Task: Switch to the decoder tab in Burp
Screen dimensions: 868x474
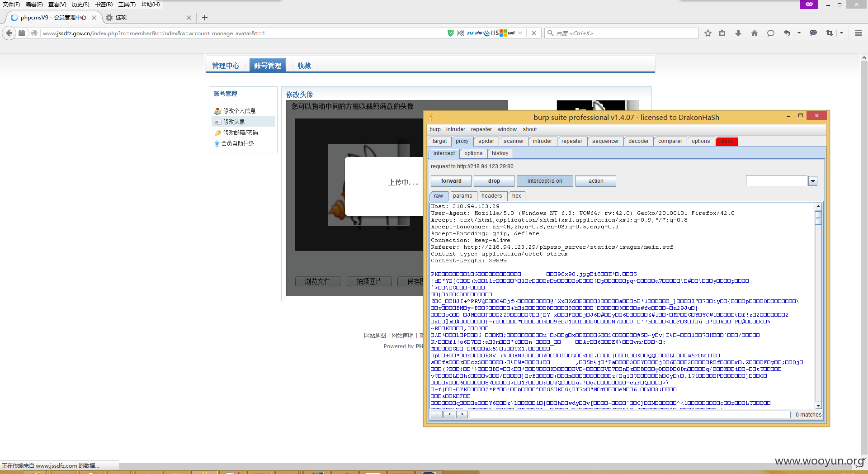Action: (638, 141)
